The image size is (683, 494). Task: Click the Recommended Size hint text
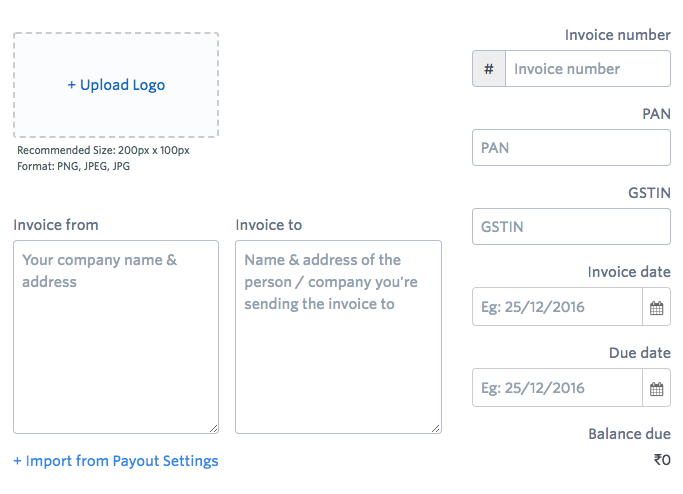103,151
